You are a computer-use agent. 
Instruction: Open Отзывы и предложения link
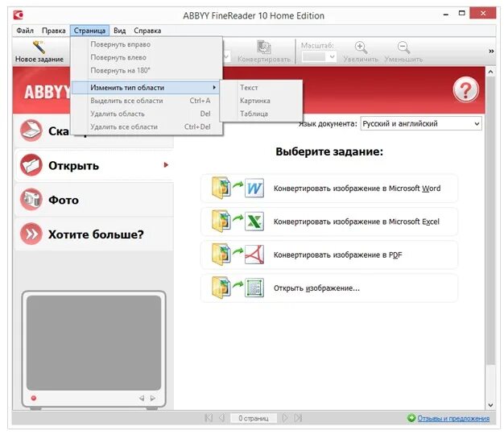[453, 418]
